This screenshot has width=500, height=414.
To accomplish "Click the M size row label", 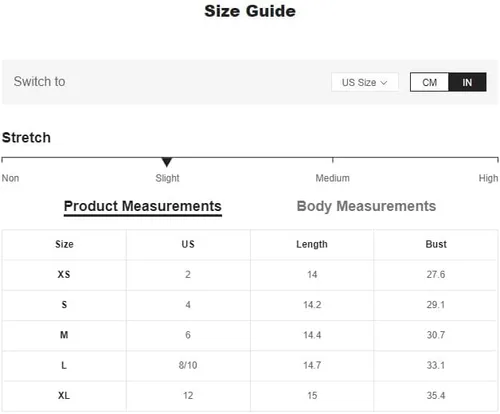I will pyautogui.click(x=64, y=335).
